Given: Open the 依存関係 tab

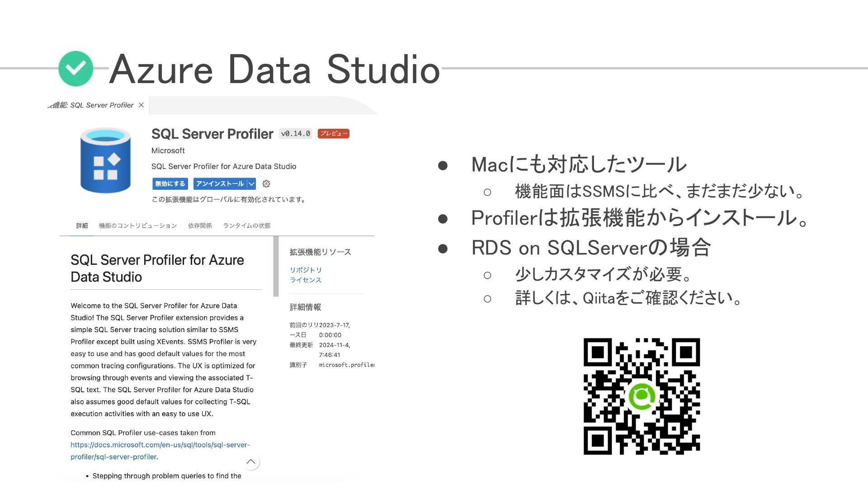Looking at the screenshot, I should point(200,225).
